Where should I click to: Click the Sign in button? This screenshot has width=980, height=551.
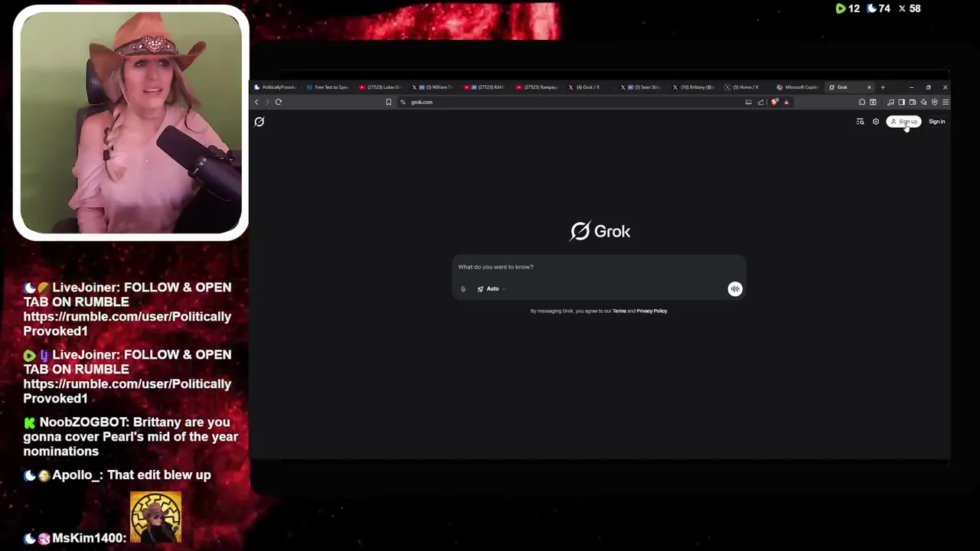pyautogui.click(x=936, y=122)
